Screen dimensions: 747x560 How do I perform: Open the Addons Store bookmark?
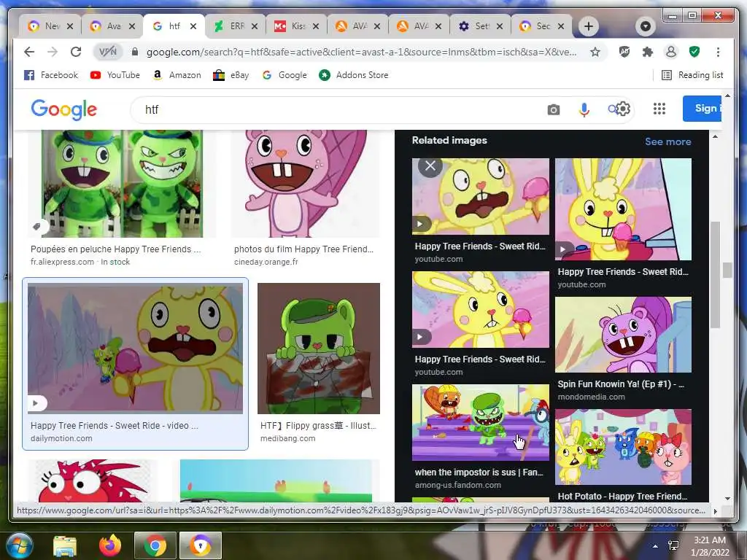(354, 75)
